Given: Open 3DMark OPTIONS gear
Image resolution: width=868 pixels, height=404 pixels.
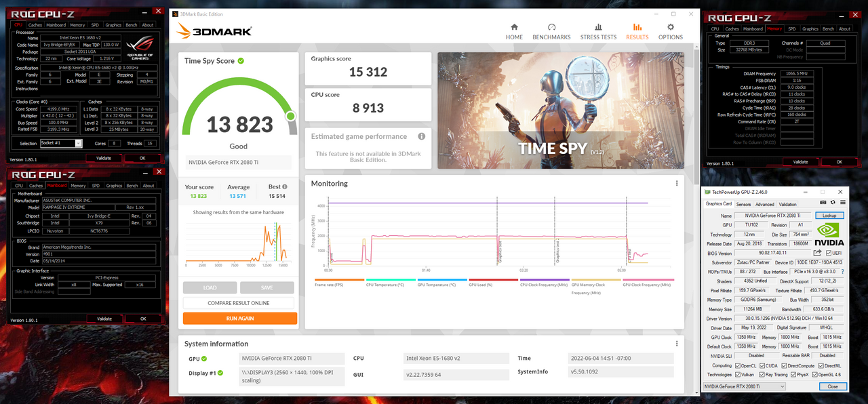Looking at the screenshot, I should (670, 31).
